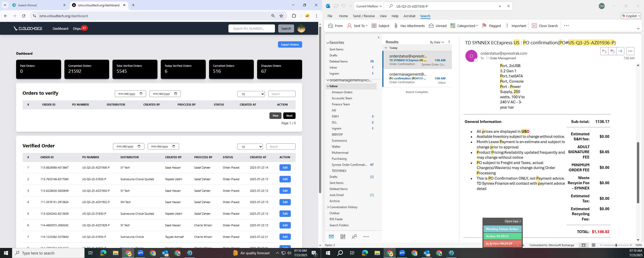Open Outlook Calendar view icon
This screenshot has width=644, height=258.
(x=343, y=237)
